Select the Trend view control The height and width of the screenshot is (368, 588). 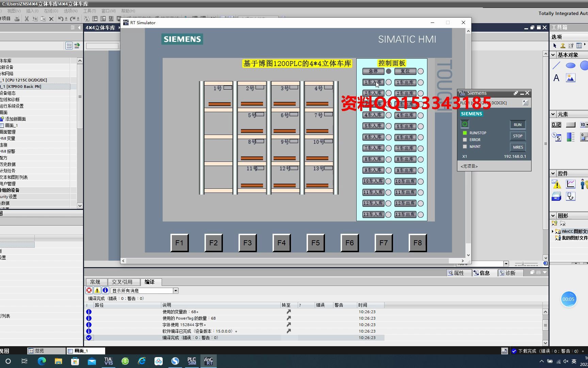tap(571, 184)
